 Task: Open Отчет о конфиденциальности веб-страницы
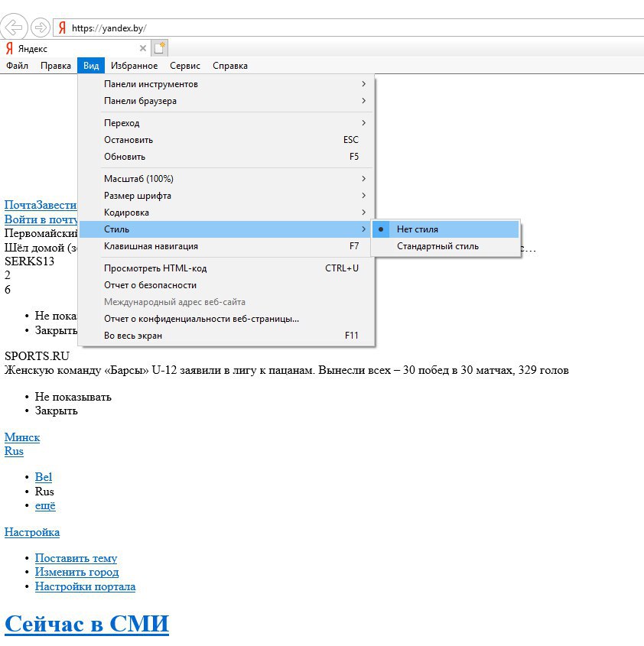tap(226, 320)
